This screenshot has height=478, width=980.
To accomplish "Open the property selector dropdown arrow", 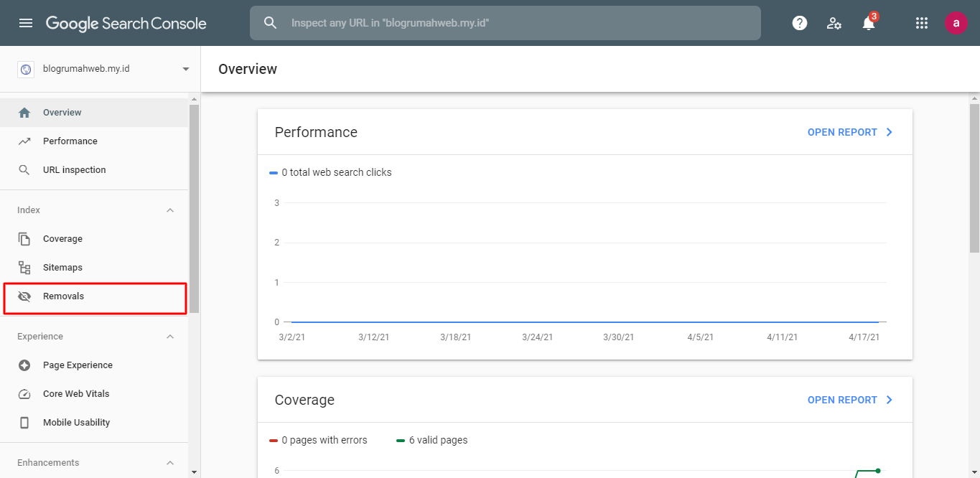I will [186, 70].
